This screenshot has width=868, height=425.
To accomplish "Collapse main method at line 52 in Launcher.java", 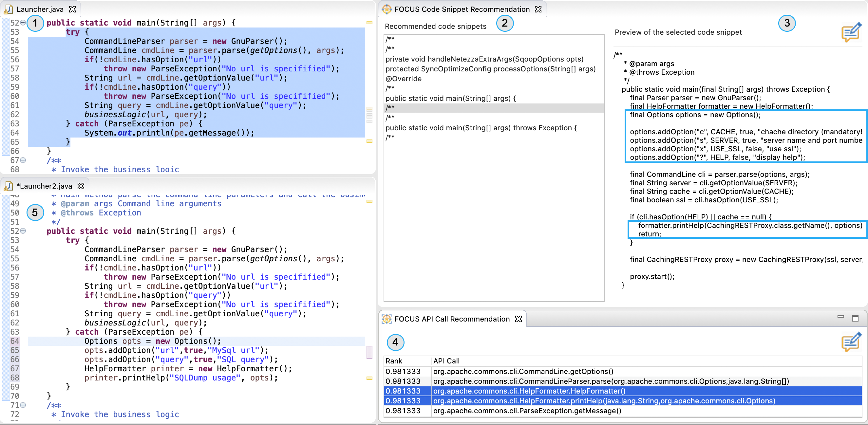I will pyautogui.click(x=23, y=23).
